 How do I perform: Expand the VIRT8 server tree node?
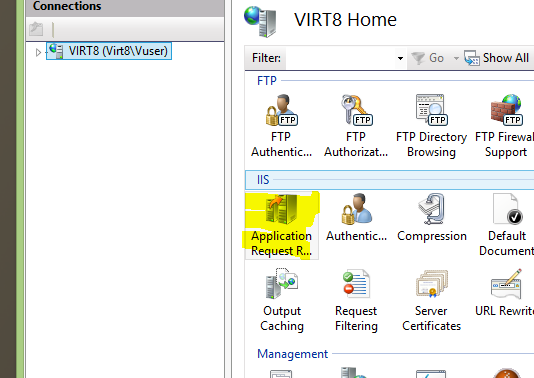[38, 52]
